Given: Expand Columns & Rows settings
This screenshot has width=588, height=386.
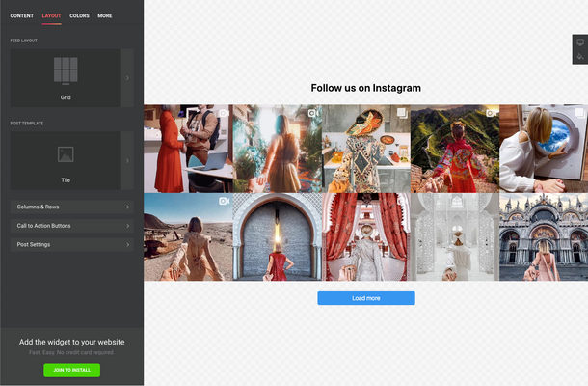Looking at the screenshot, I should [72, 207].
